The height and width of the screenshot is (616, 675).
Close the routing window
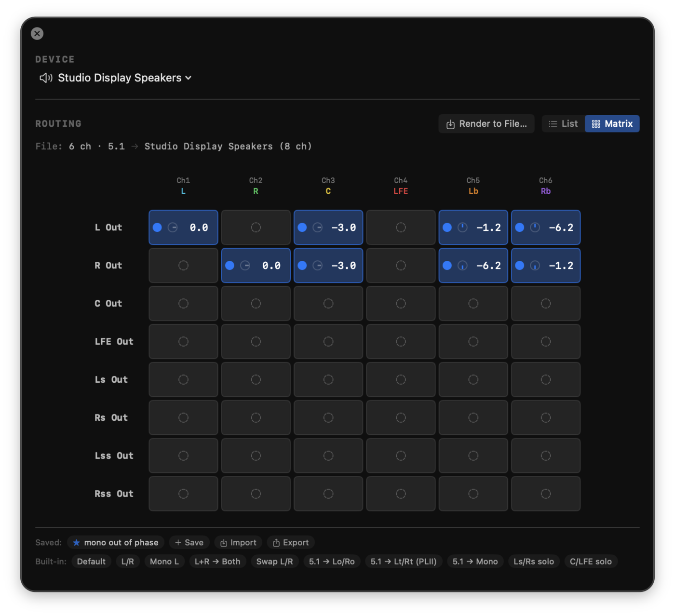(37, 33)
